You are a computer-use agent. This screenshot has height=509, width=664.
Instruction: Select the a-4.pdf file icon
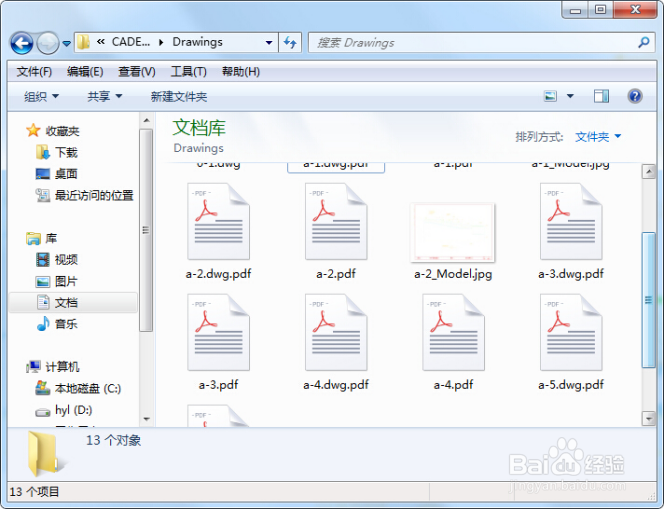(453, 332)
